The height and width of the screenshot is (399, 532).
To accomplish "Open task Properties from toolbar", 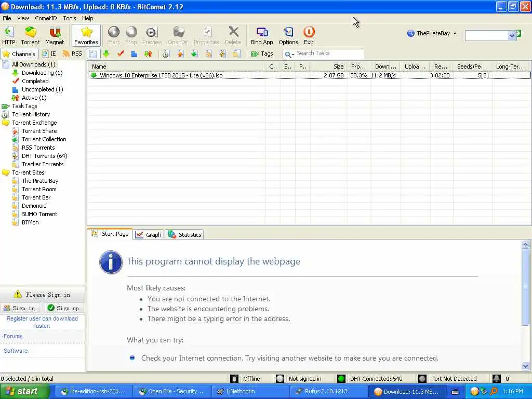I will click(207, 36).
